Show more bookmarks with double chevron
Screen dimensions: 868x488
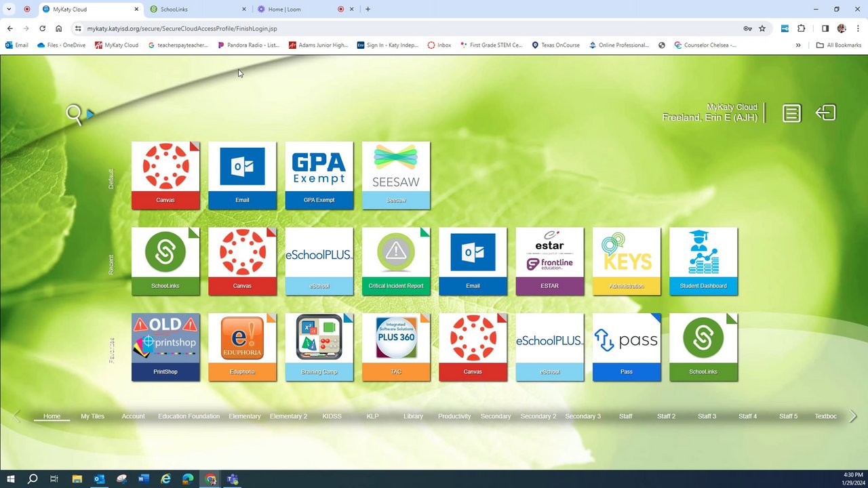pyautogui.click(x=798, y=45)
